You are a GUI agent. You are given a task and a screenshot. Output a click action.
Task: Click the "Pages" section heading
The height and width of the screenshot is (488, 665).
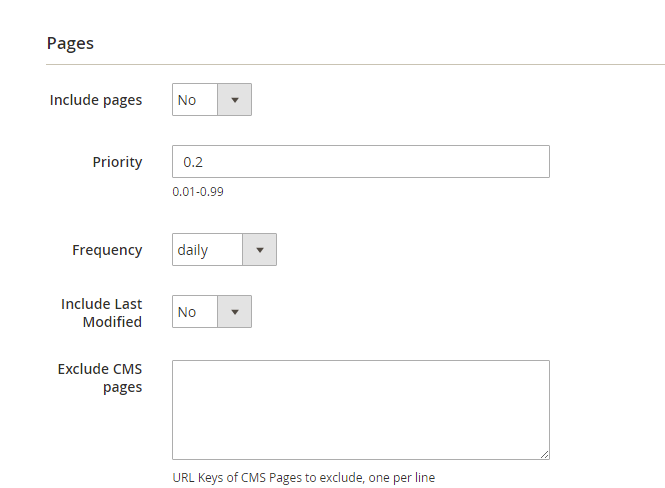coord(70,43)
